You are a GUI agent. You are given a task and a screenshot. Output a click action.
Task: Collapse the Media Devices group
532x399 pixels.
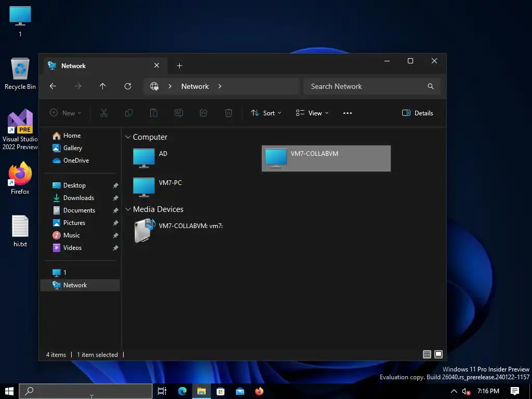click(x=128, y=209)
